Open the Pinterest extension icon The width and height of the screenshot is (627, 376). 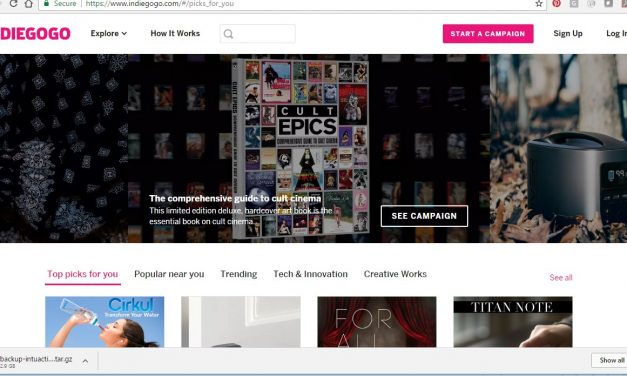pyautogui.click(x=556, y=3)
